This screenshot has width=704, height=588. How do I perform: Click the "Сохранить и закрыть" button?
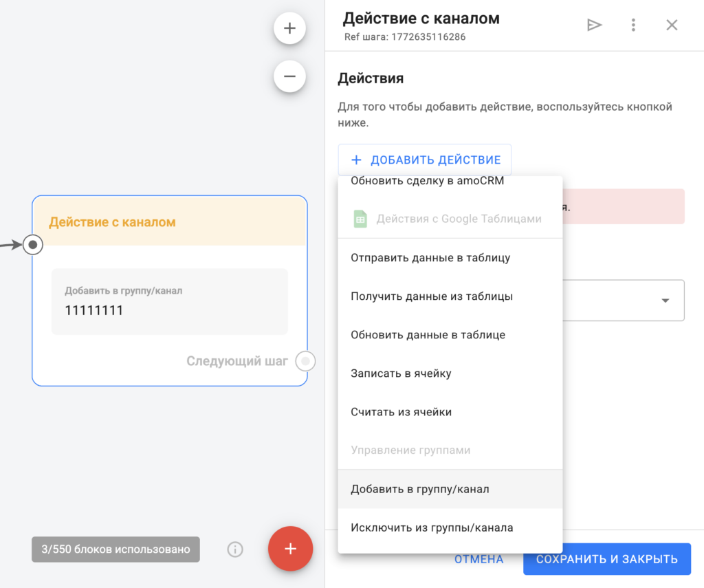(x=606, y=559)
